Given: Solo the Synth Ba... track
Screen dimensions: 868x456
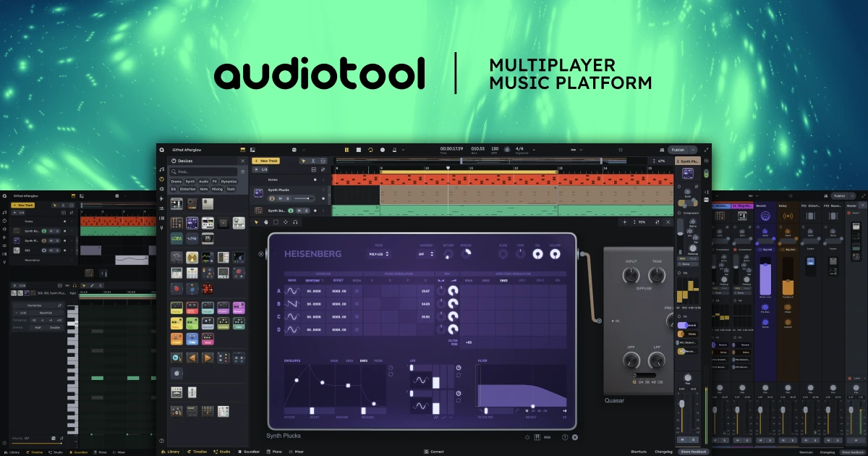Looking at the screenshot, I should tap(307, 211).
